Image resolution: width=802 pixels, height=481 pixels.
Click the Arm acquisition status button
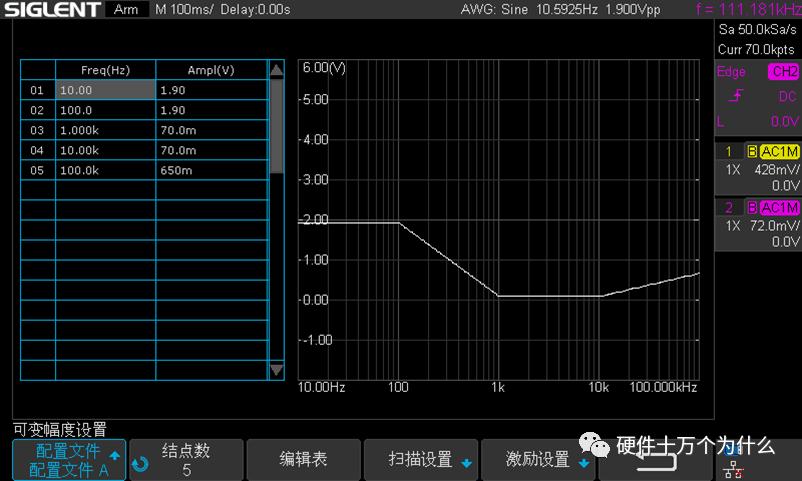pos(126,9)
